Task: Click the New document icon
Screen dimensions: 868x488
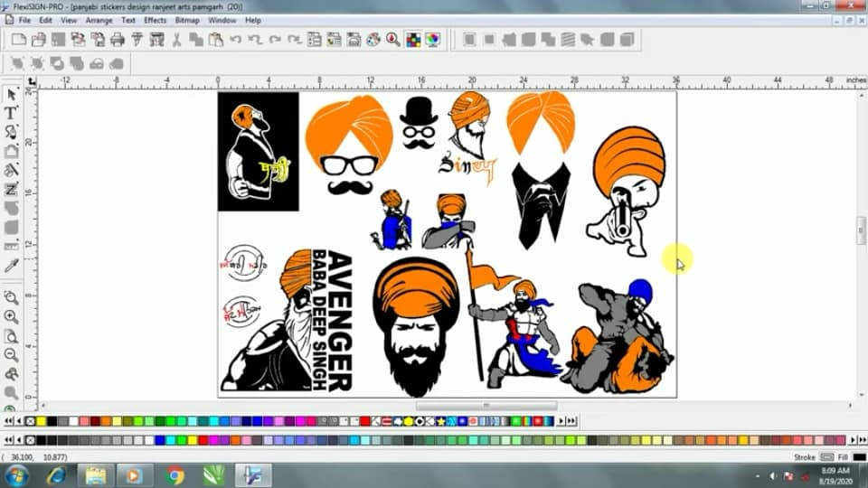Action: coord(19,39)
